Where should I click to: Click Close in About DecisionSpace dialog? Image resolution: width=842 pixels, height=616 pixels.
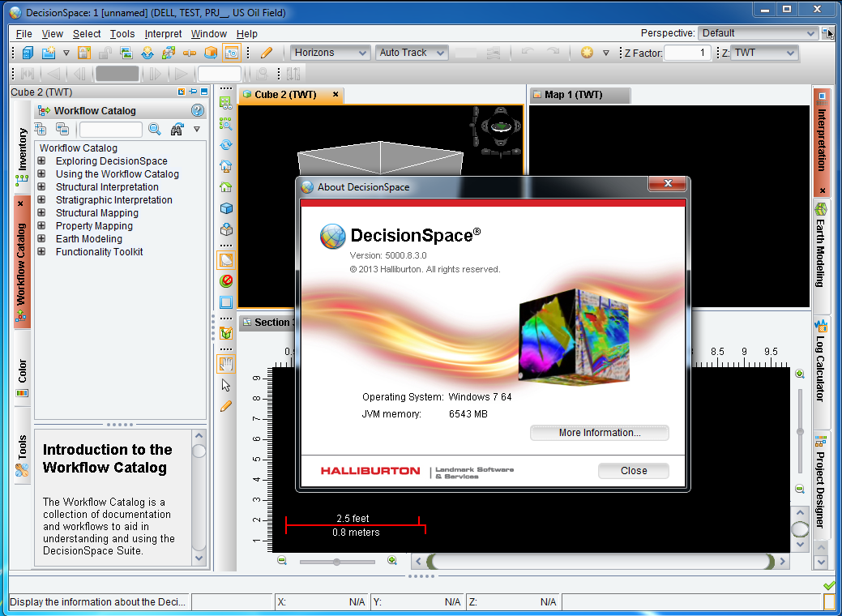point(634,471)
